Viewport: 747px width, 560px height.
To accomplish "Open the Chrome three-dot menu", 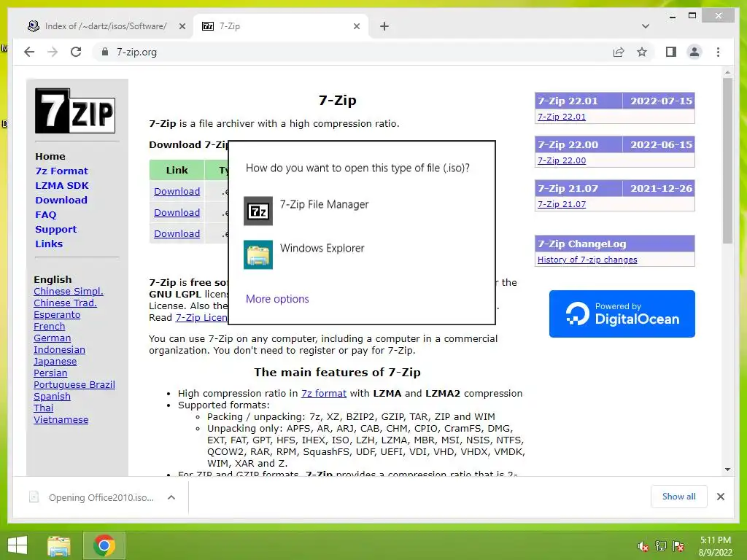I will tap(718, 52).
